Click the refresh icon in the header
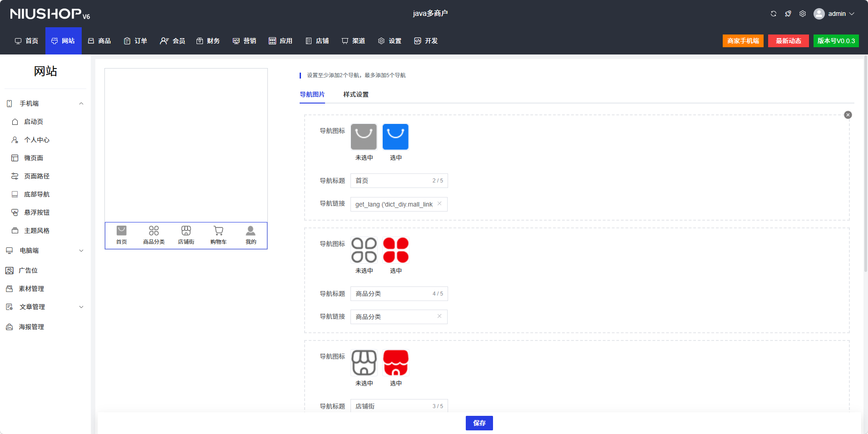Image resolution: width=868 pixels, height=434 pixels. tap(773, 14)
